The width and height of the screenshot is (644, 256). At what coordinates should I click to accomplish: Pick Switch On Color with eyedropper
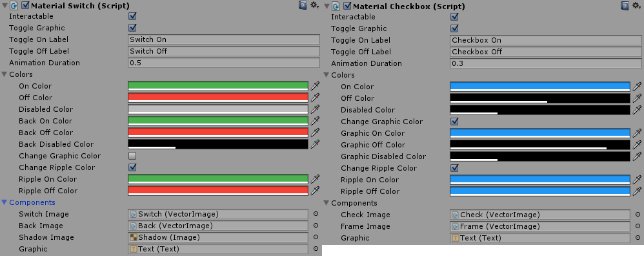(315, 86)
